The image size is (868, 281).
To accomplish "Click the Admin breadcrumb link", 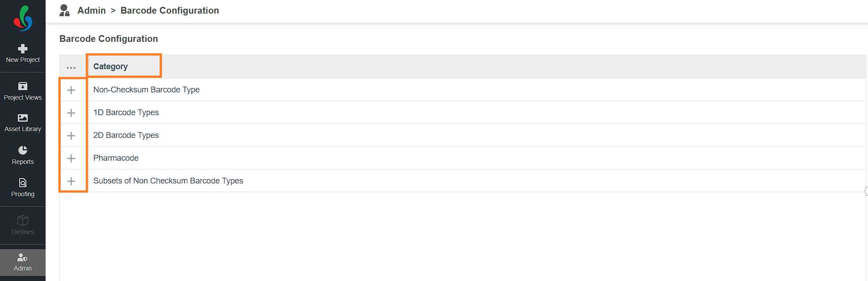I will tap(92, 10).
